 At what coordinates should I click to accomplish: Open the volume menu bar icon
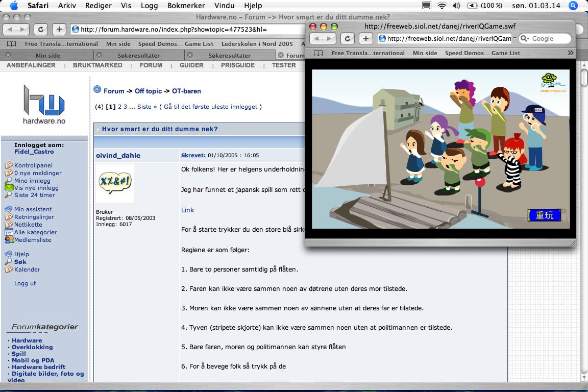(x=456, y=5)
